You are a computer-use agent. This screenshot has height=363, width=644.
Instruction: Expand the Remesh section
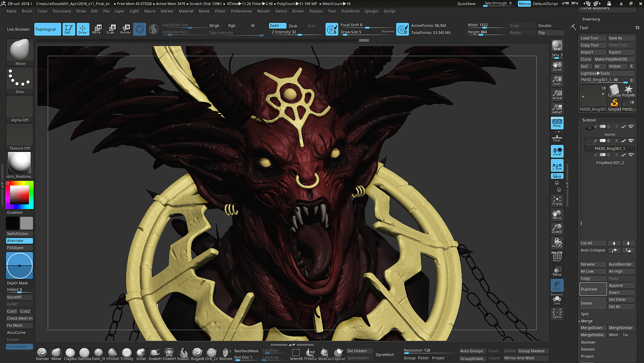point(588,349)
